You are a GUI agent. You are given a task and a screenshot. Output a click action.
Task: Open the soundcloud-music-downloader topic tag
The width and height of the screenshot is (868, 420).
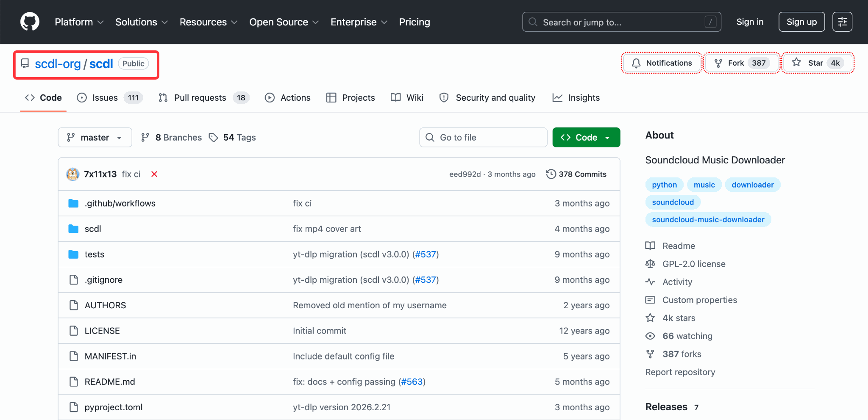tap(708, 219)
